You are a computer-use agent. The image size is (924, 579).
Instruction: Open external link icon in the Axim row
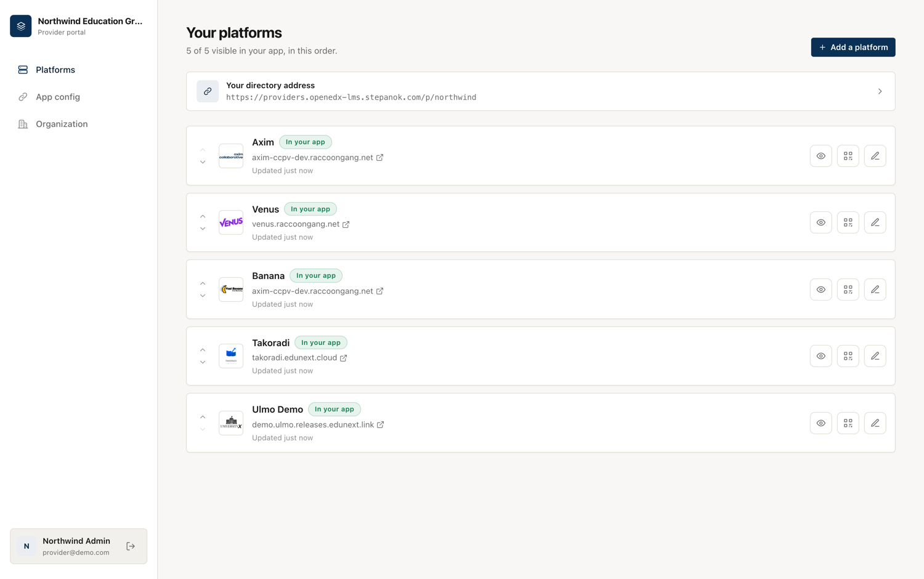(x=380, y=158)
